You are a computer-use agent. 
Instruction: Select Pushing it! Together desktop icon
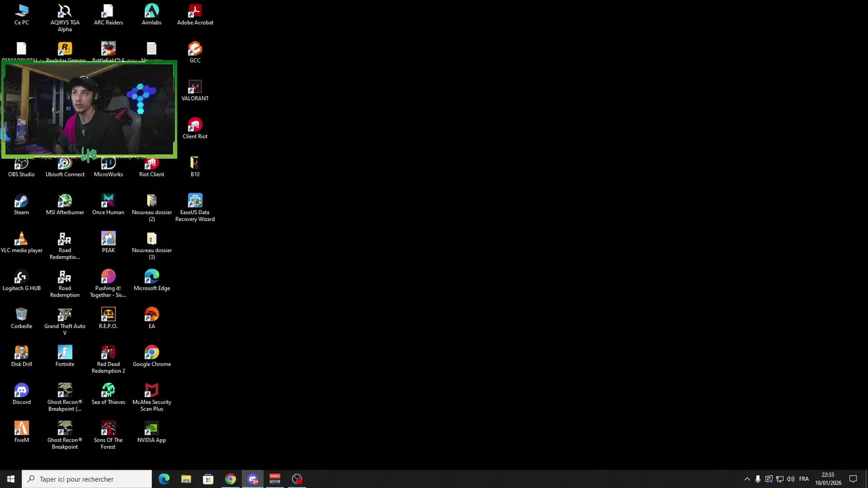108,284
